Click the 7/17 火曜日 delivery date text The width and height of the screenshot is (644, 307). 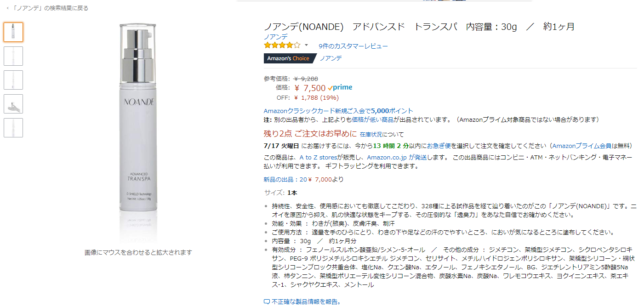point(282,146)
